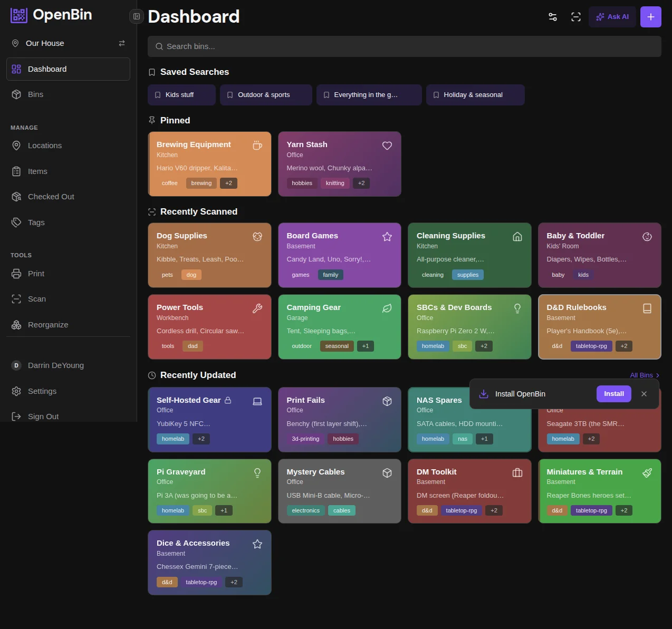Screen dimensions: 672x629
Task: Click the Tags icon under Manage
Action: (16, 222)
